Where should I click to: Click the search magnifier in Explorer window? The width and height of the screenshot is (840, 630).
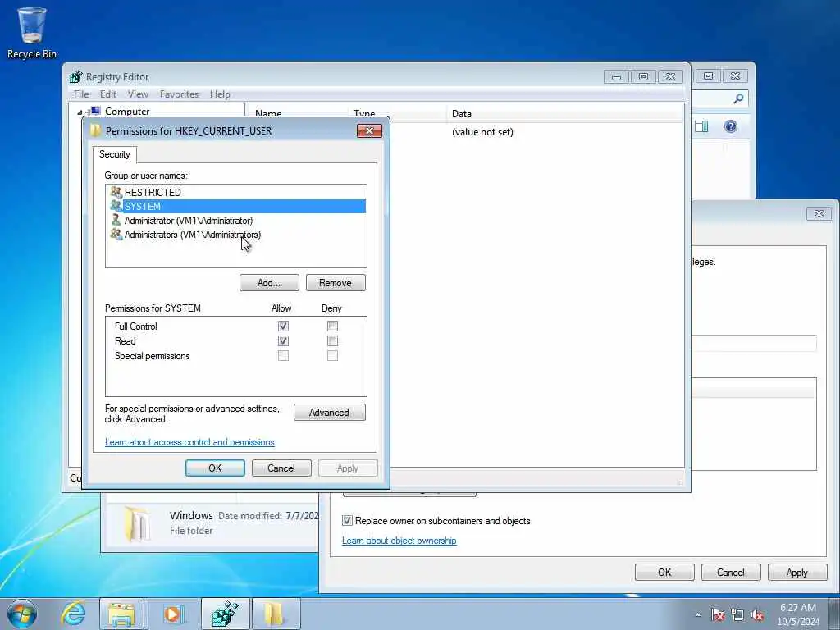738,98
